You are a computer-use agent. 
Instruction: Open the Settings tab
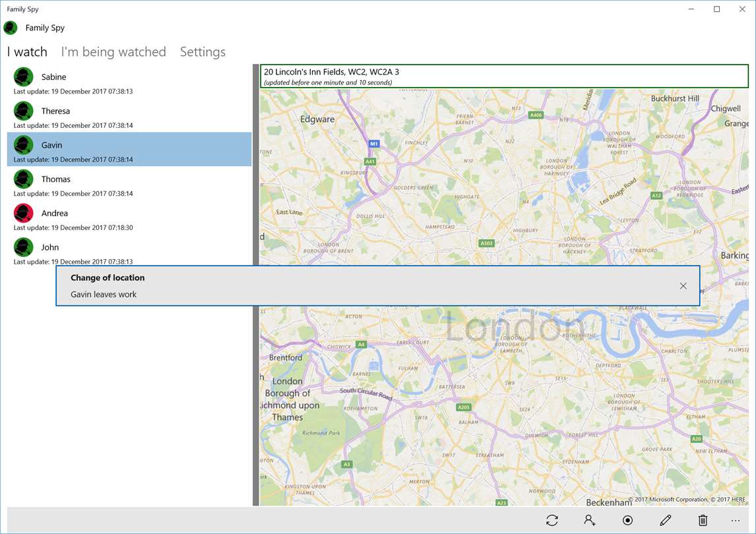[203, 51]
